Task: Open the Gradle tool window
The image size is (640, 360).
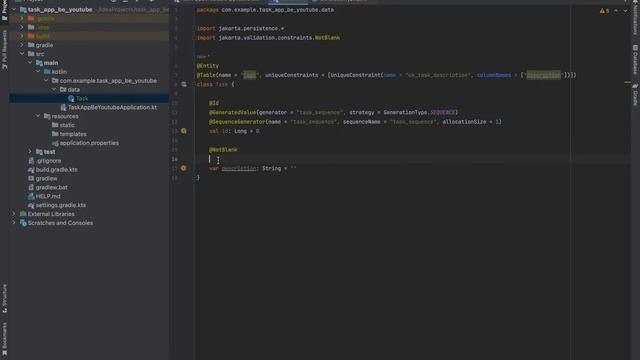Action: coord(635,95)
